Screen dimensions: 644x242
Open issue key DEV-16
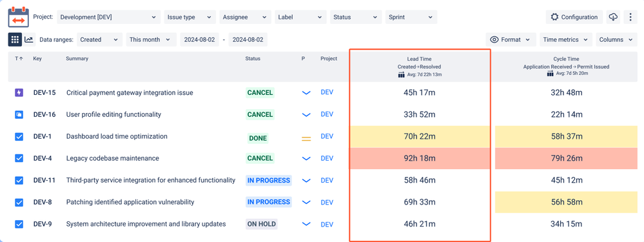(44, 115)
